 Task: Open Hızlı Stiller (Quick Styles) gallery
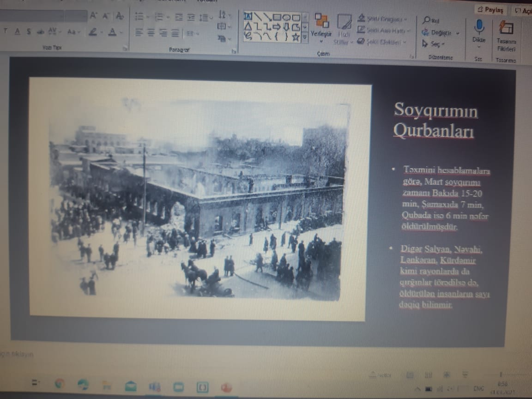tap(344, 29)
